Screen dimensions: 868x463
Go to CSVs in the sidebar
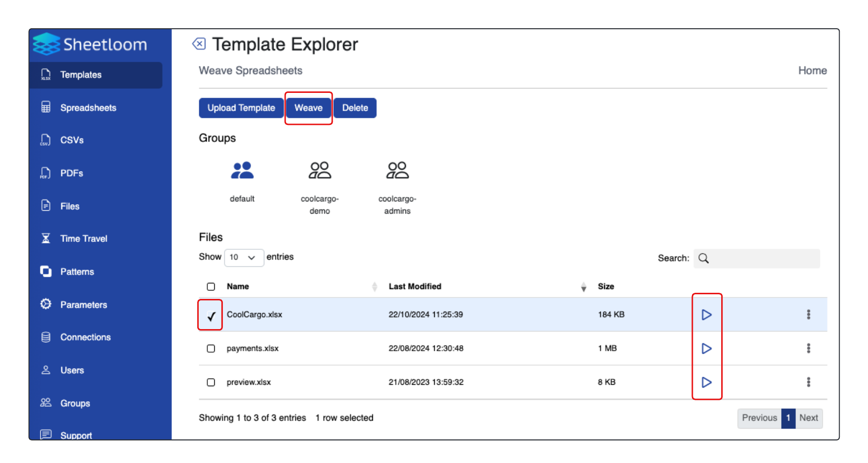(72, 140)
